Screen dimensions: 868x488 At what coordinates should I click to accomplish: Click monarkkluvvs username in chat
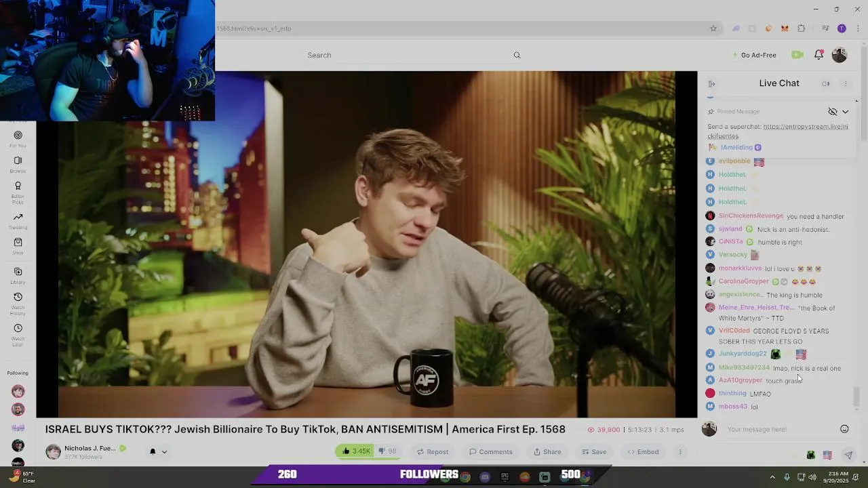[x=740, y=268]
